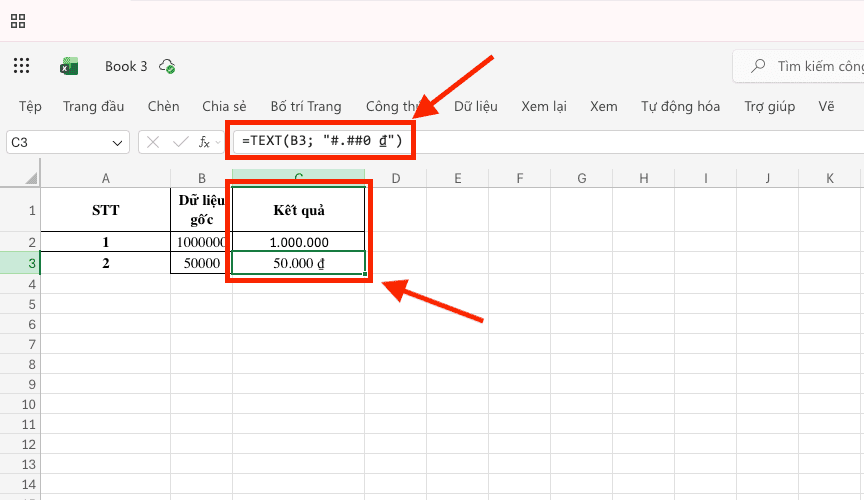
Task: Select column H header
Action: pos(644,178)
